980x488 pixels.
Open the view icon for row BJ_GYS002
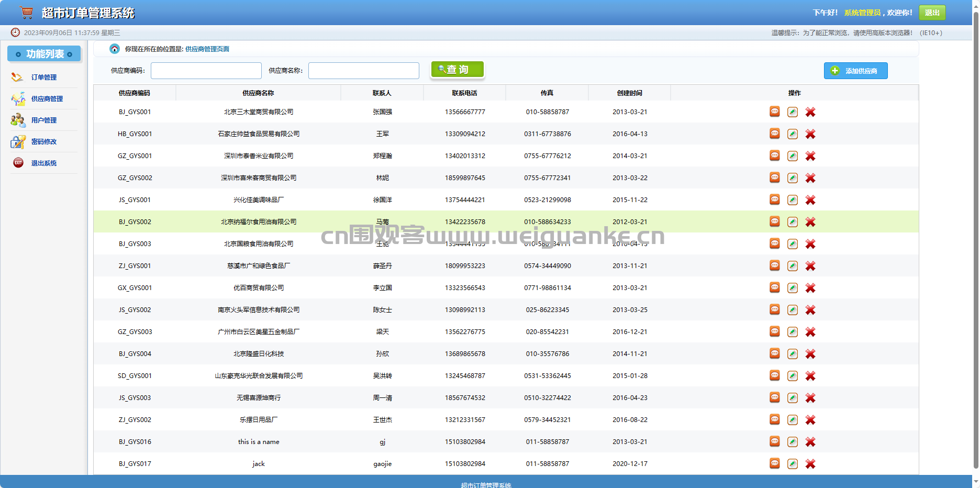click(775, 221)
